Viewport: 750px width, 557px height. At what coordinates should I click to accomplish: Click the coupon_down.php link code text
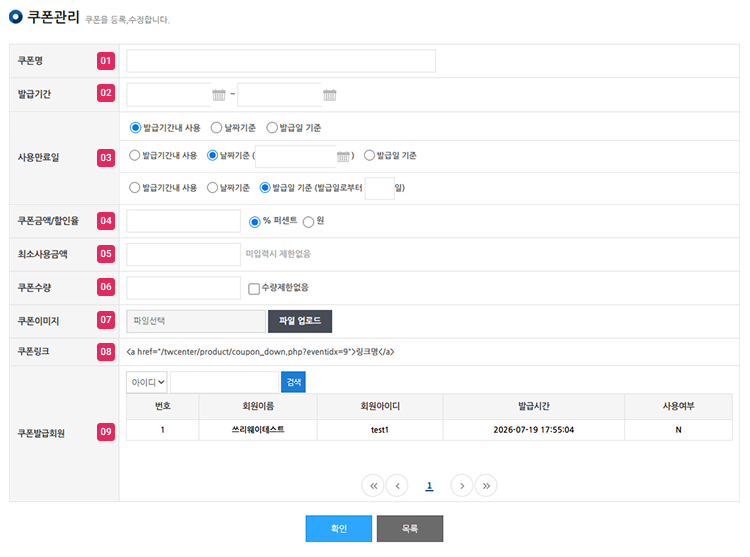pos(260,352)
